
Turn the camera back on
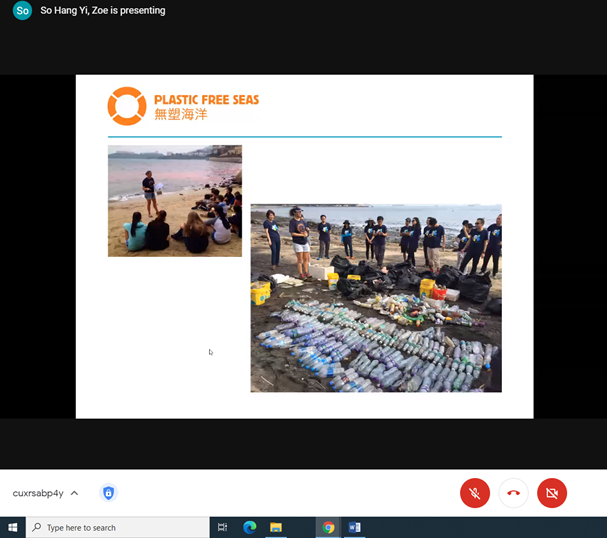point(552,493)
